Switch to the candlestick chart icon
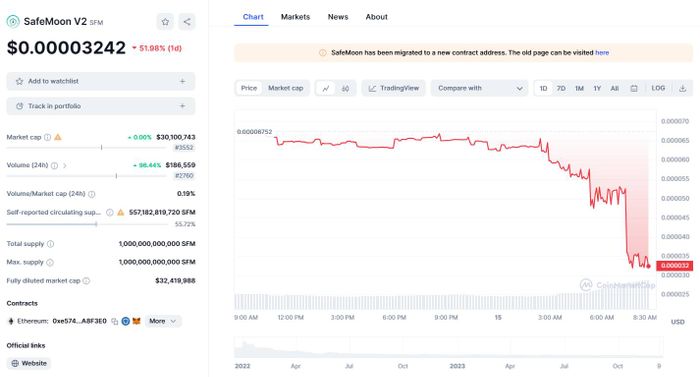 (346, 88)
